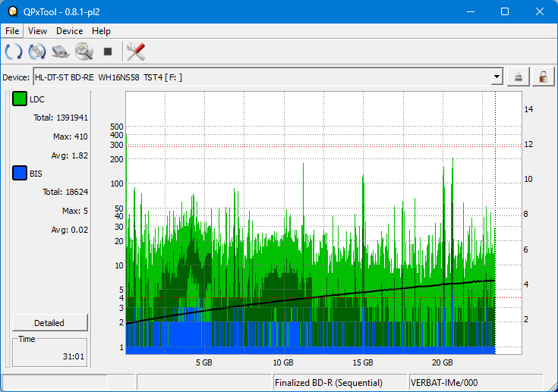Start scan with magnifier disc icon

click(84, 52)
